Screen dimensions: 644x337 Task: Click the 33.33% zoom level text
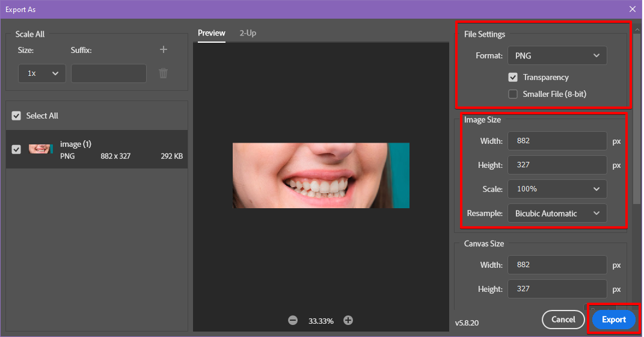click(x=321, y=321)
